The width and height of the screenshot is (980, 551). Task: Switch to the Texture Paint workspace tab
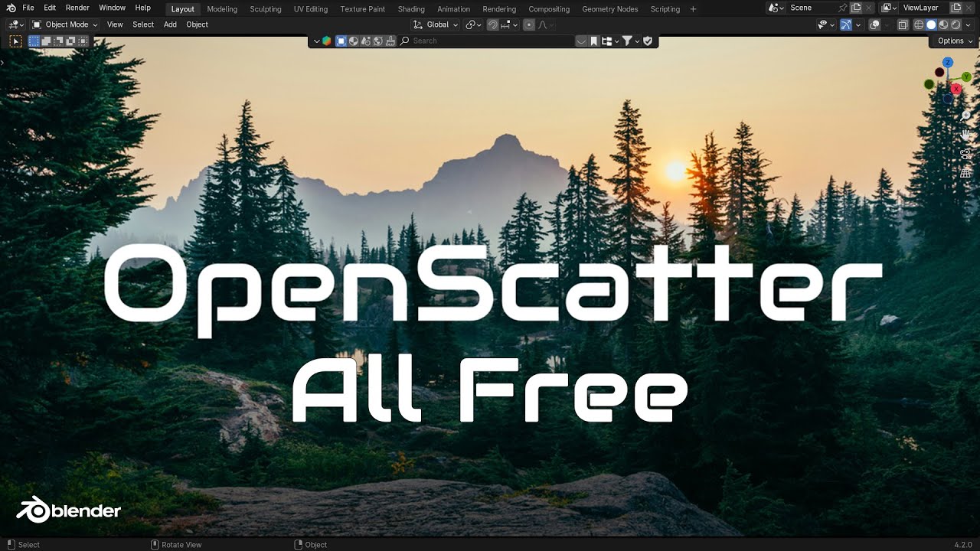point(363,9)
